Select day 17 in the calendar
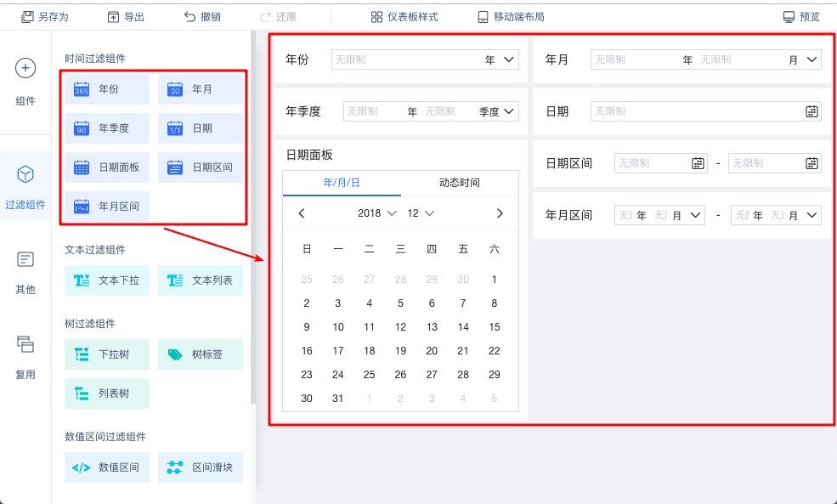 pyautogui.click(x=338, y=351)
